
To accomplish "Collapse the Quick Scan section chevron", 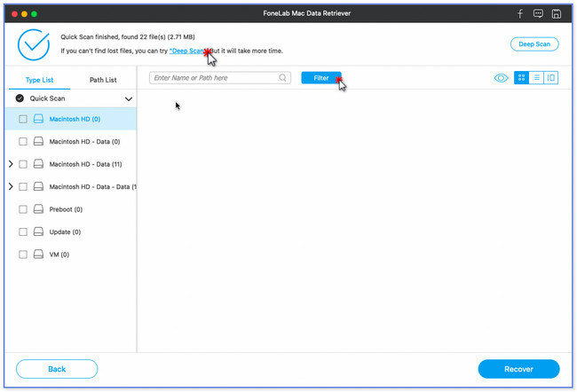I will [x=129, y=99].
